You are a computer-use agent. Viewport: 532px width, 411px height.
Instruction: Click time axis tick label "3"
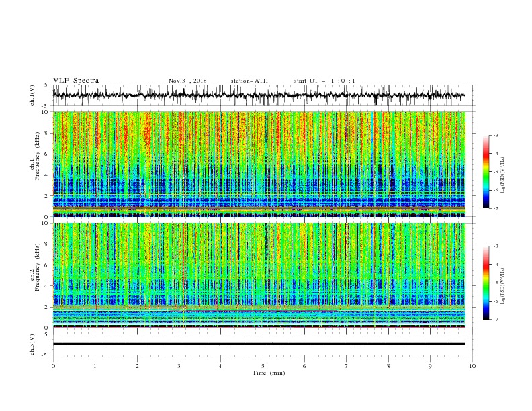click(x=179, y=366)
